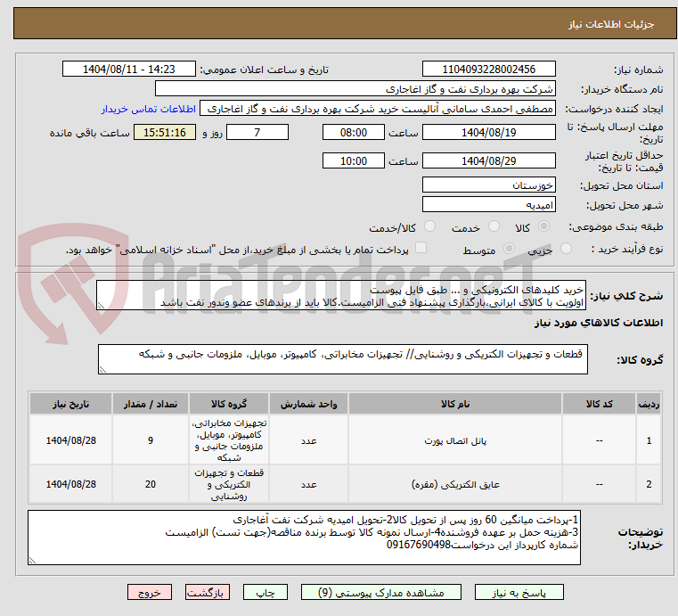Click row two goods group cell
Screen dimensions: 678x616
click(x=229, y=484)
